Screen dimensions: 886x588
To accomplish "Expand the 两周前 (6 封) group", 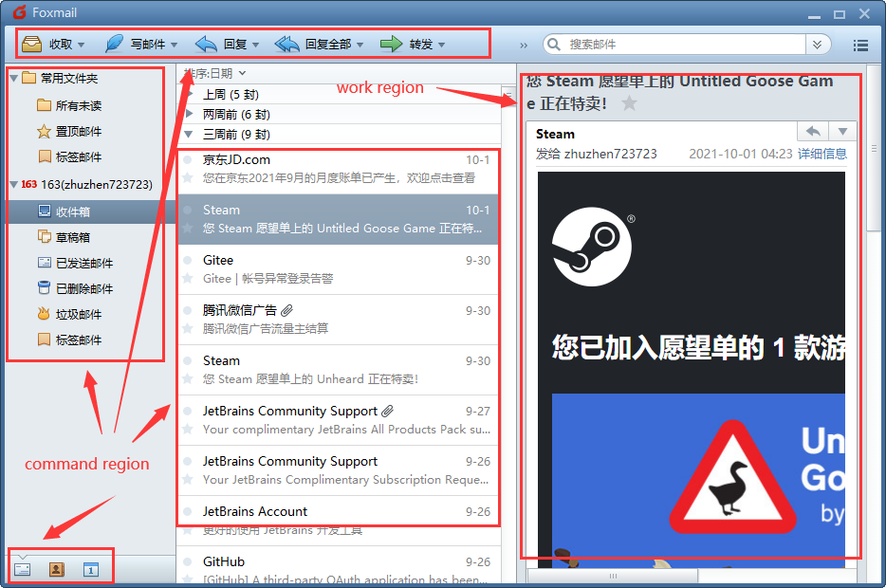I will pos(190,114).
